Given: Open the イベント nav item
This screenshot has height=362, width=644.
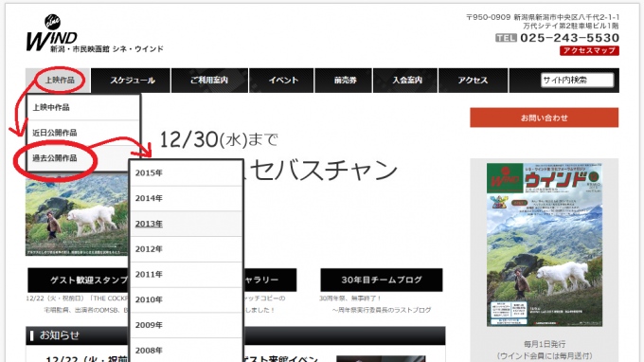Looking at the screenshot, I should (282, 81).
